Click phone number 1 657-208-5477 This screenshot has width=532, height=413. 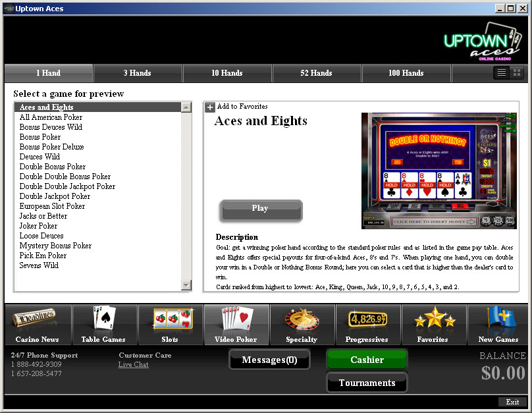click(36, 373)
